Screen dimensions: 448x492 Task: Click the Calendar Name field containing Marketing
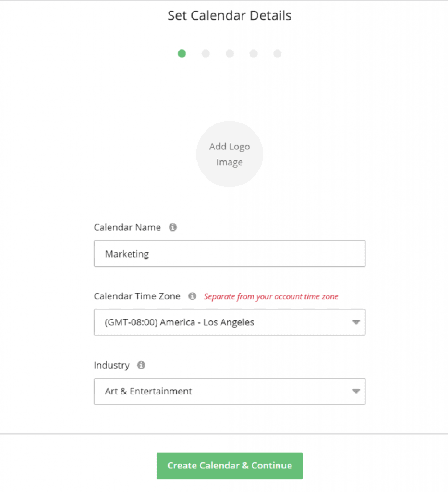(230, 254)
